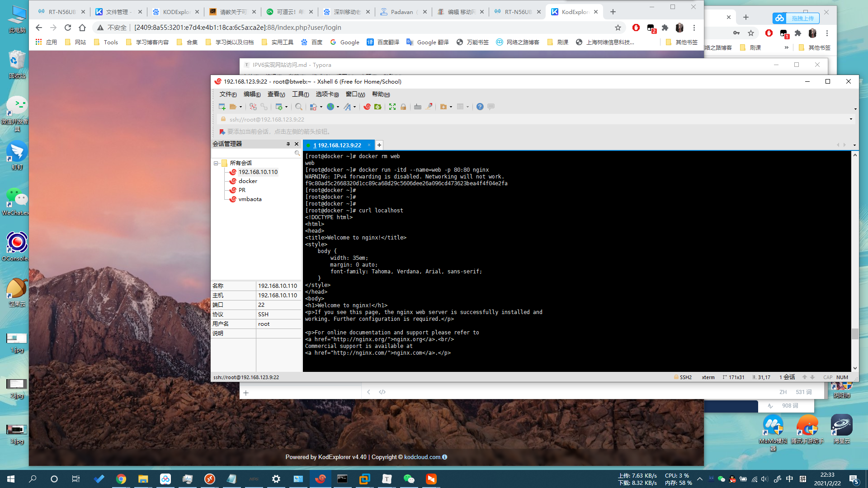Click the session manager search field
Image resolution: width=868 pixels, height=488 pixels.
[x=253, y=153]
